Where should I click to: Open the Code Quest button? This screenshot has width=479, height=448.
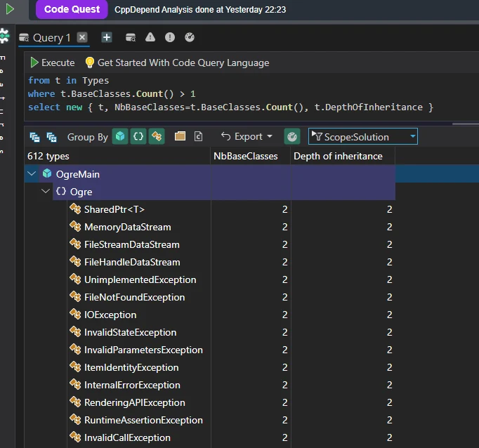72,9
